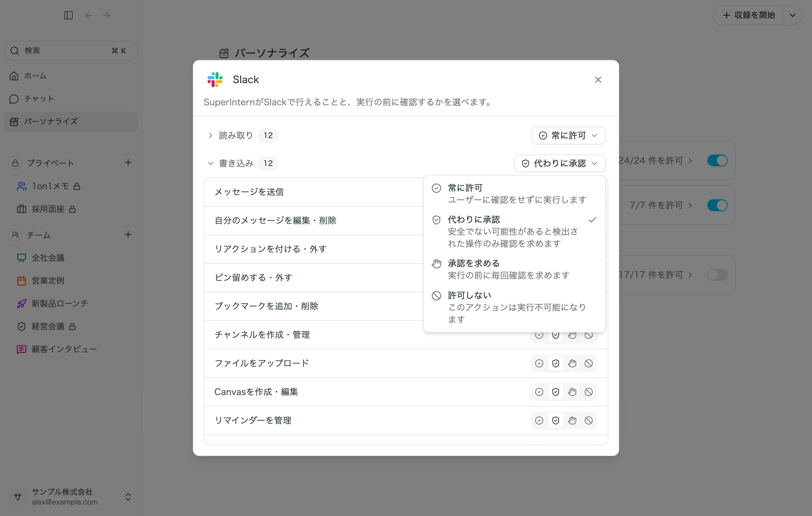Close the 代わりに承認 dropdown for 書き込み
The image size is (812, 516).
[560, 163]
